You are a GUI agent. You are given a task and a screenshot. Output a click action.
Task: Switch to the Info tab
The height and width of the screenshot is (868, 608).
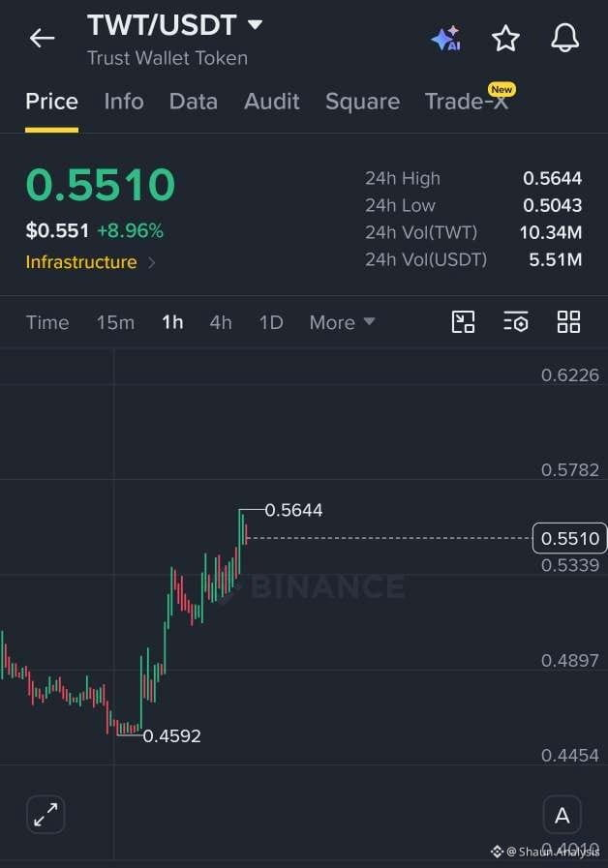[124, 102]
